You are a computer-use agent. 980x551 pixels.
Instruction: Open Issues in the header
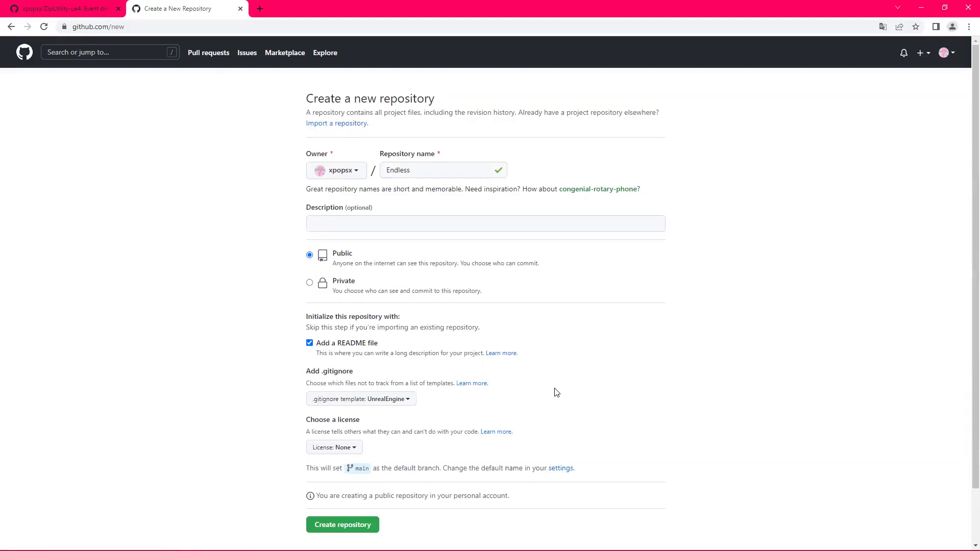247,53
